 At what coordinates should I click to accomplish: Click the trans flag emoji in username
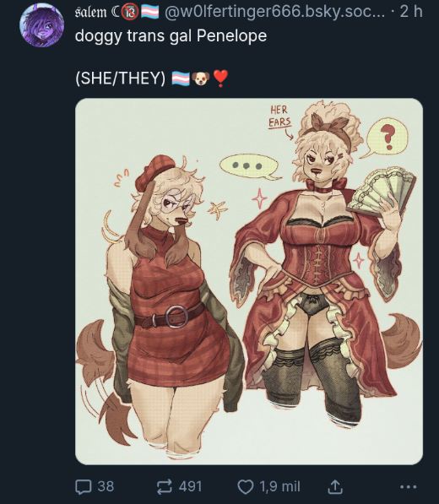[x=149, y=12]
